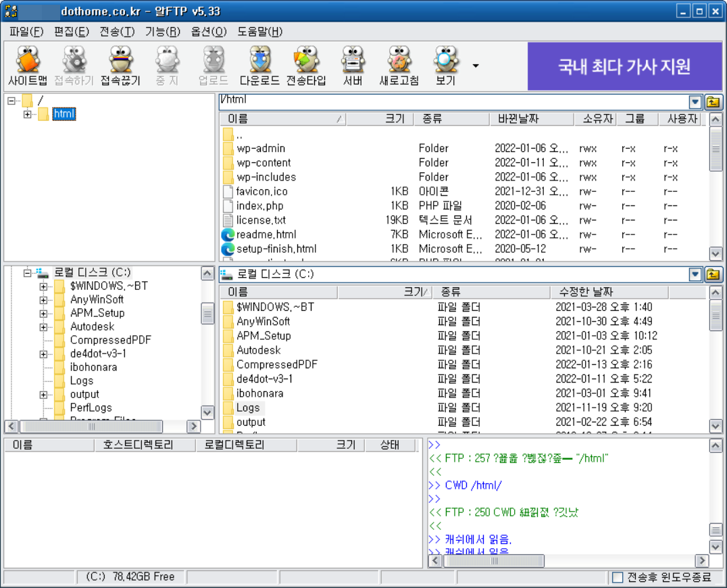Image resolution: width=727 pixels, height=588 pixels.
Task: Click 상태 column header in transfer queue
Action: click(389, 445)
